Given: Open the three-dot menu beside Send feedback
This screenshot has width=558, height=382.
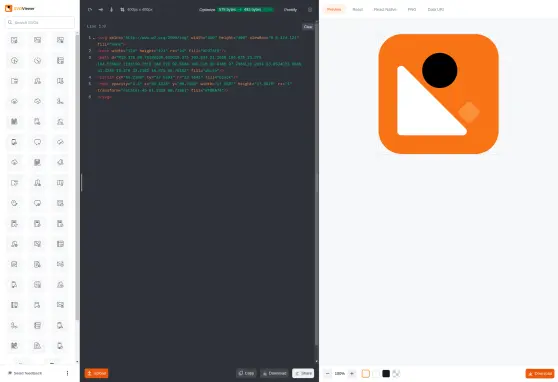Looking at the screenshot, I should pyautogui.click(x=67, y=373).
